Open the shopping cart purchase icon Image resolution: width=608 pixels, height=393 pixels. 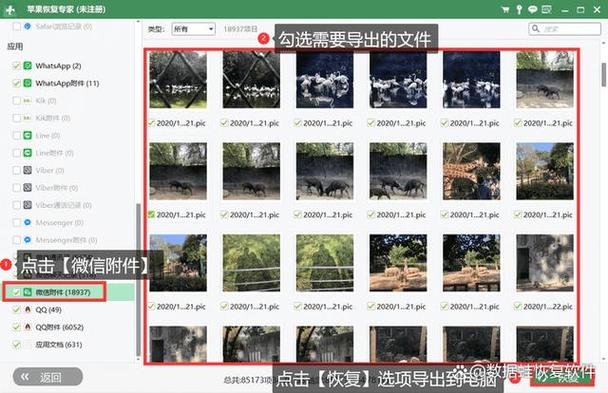click(505, 10)
